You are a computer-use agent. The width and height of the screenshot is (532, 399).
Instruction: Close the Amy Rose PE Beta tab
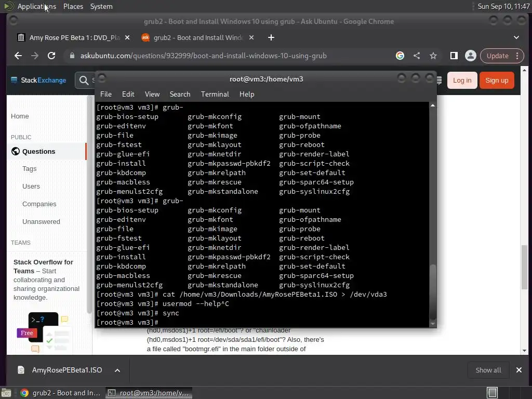(127, 37)
